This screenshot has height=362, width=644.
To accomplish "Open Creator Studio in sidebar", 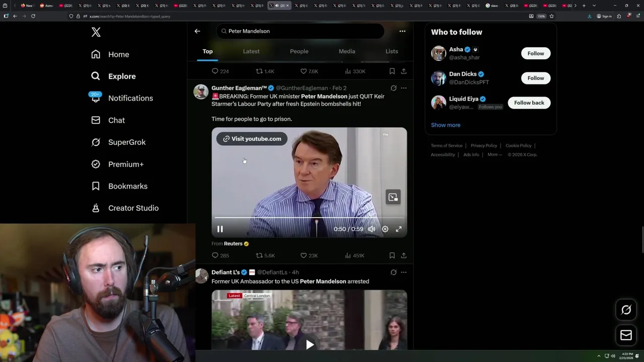I will [125, 208].
